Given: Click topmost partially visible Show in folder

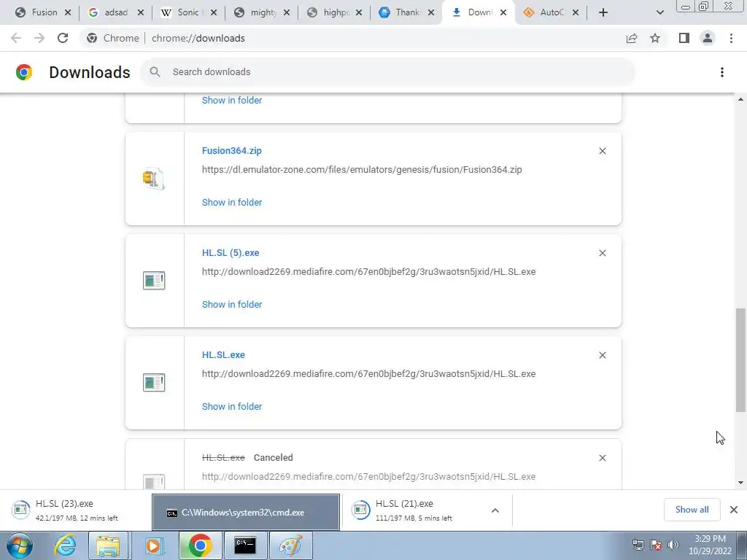Looking at the screenshot, I should 232,101.
